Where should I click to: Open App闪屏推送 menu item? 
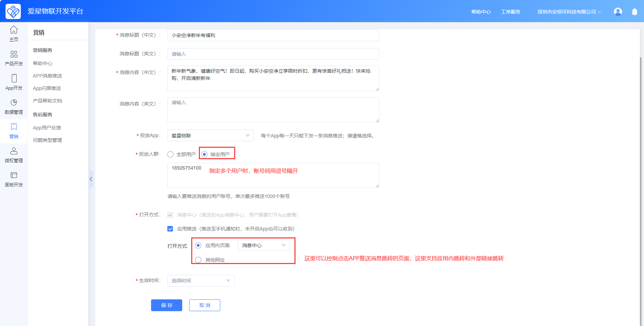click(47, 88)
